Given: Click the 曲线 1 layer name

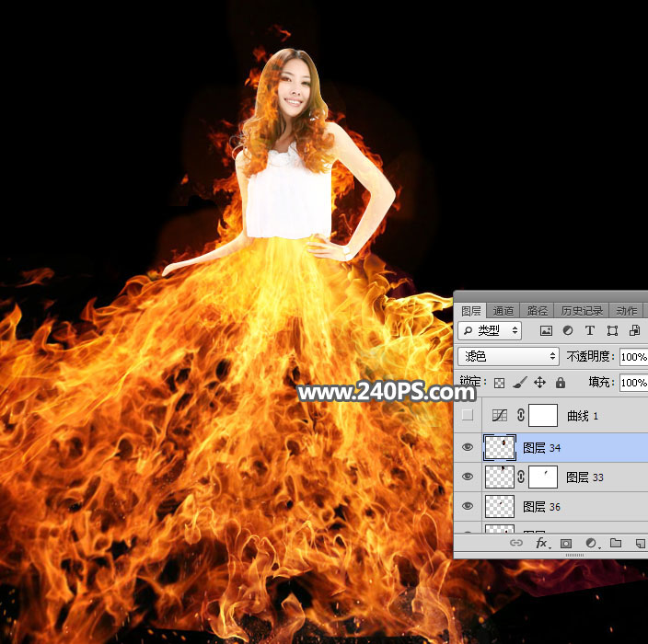Looking at the screenshot, I should (x=583, y=416).
